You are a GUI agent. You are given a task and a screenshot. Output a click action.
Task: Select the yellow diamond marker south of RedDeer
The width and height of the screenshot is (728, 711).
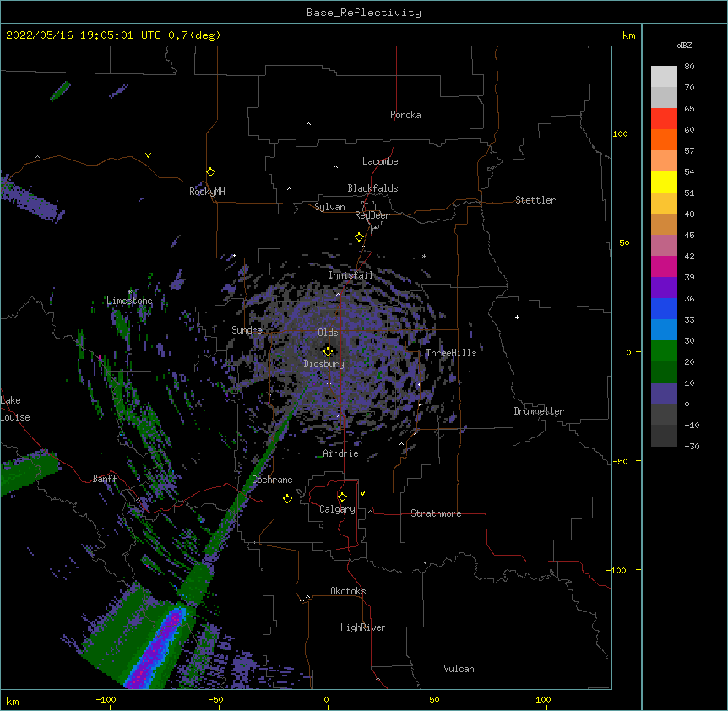(359, 237)
